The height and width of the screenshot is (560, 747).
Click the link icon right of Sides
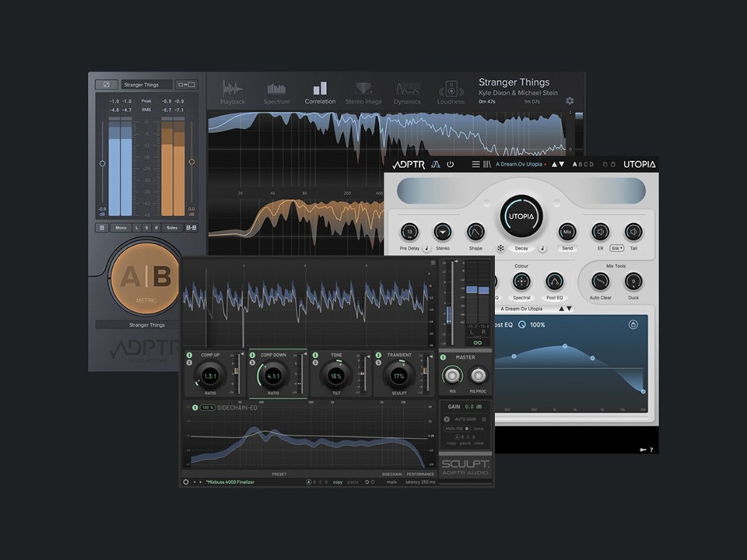pyautogui.click(x=191, y=228)
